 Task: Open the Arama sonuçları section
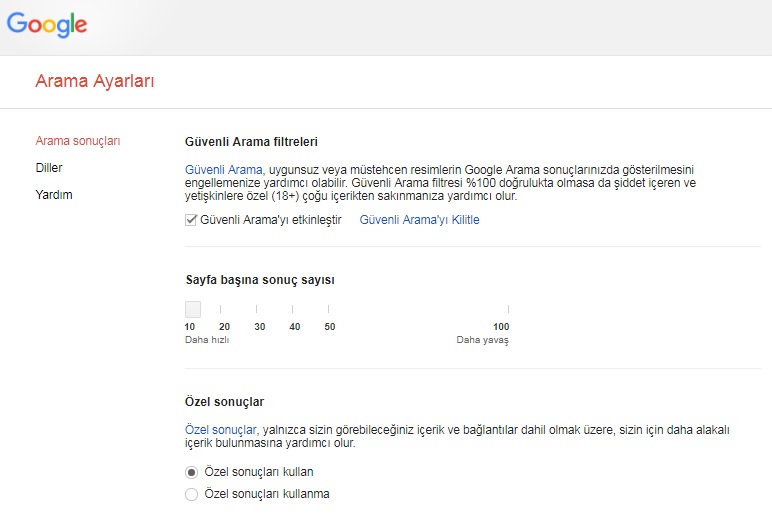78,141
